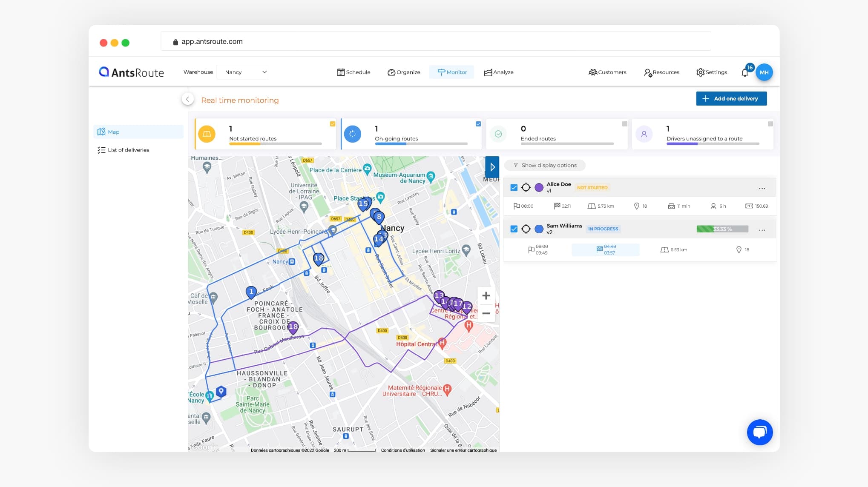Viewport: 868px width, 487px height.
Task: Open Alice Doe's three-dot options menu
Action: click(x=762, y=188)
